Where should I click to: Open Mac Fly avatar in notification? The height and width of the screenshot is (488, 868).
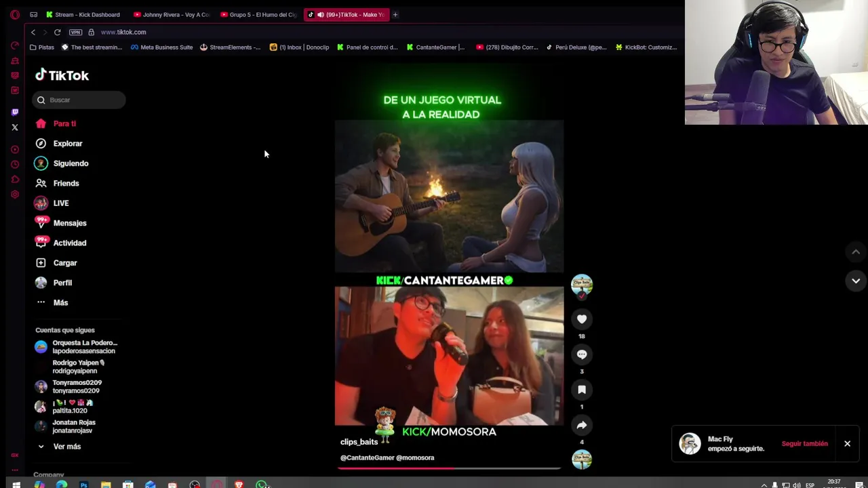coord(690,443)
